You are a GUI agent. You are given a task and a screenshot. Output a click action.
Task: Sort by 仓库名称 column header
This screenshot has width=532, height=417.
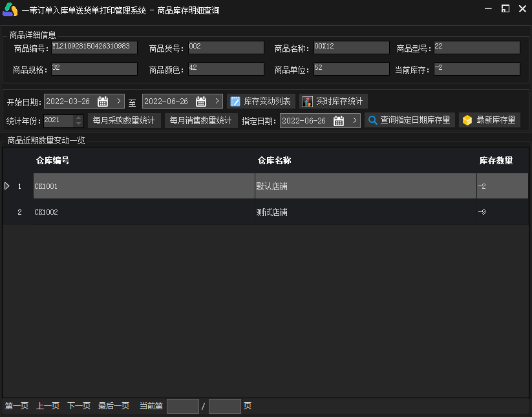(x=275, y=160)
